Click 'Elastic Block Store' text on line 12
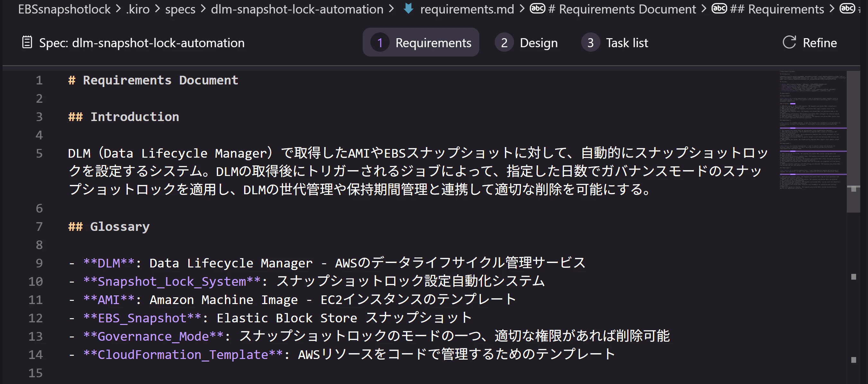Image resolution: width=868 pixels, height=384 pixels. [287, 318]
